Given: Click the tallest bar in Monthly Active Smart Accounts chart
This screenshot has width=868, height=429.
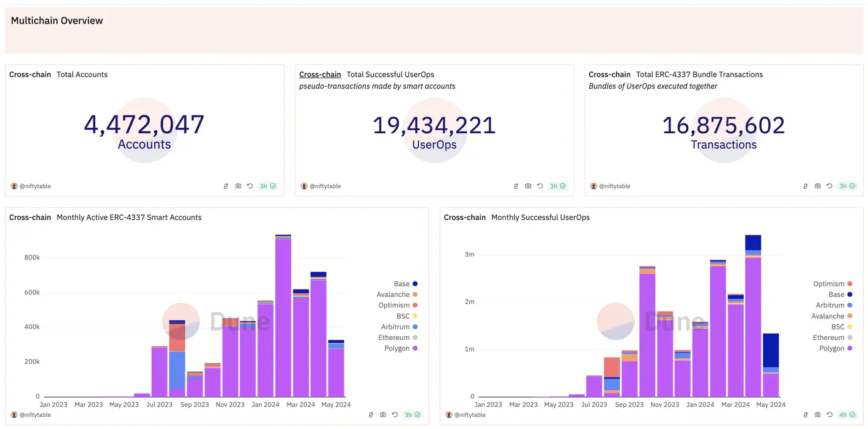Looking at the screenshot, I should 283,318.
